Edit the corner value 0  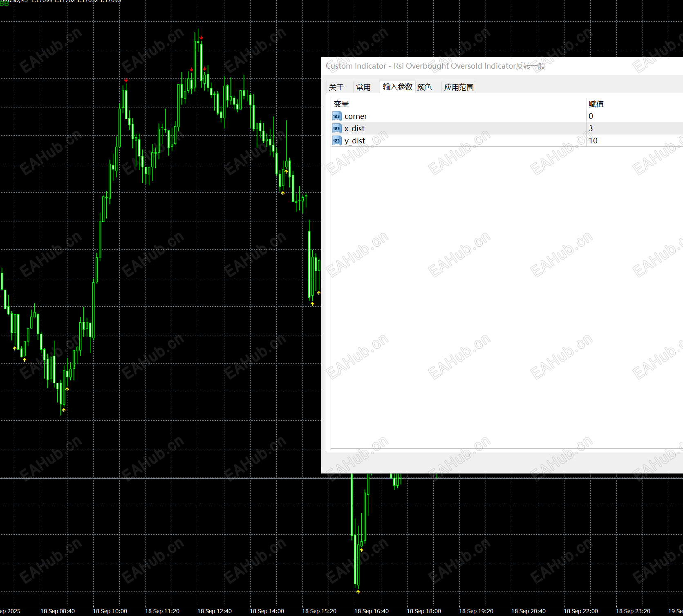[x=634, y=116]
